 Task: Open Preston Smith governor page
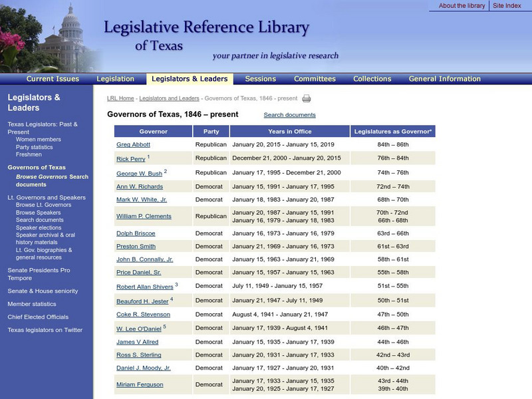[x=136, y=246]
